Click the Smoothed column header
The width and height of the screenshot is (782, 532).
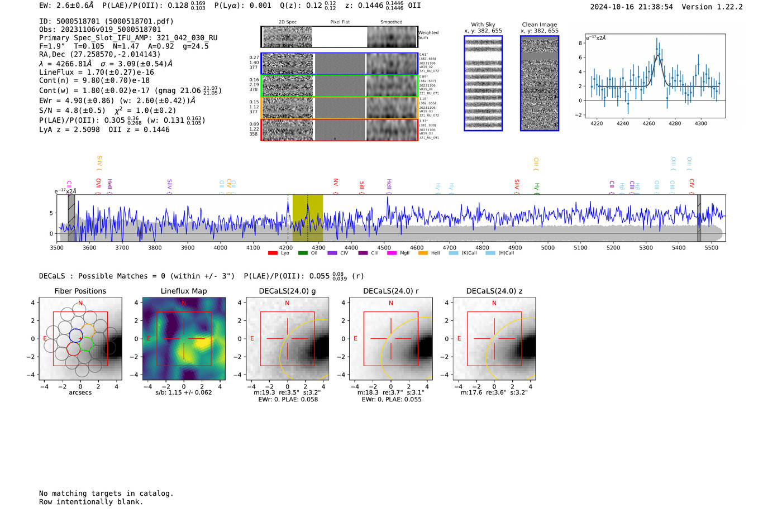pos(392,22)
